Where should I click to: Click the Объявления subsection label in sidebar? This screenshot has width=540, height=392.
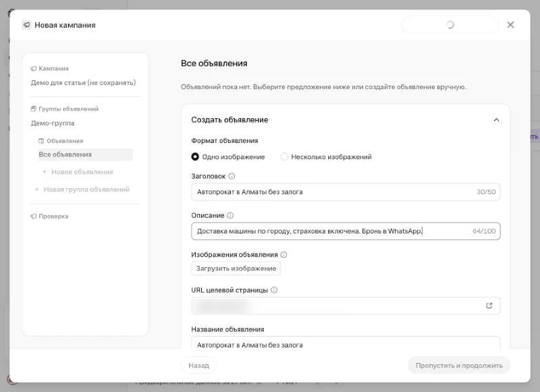(61, 141)
